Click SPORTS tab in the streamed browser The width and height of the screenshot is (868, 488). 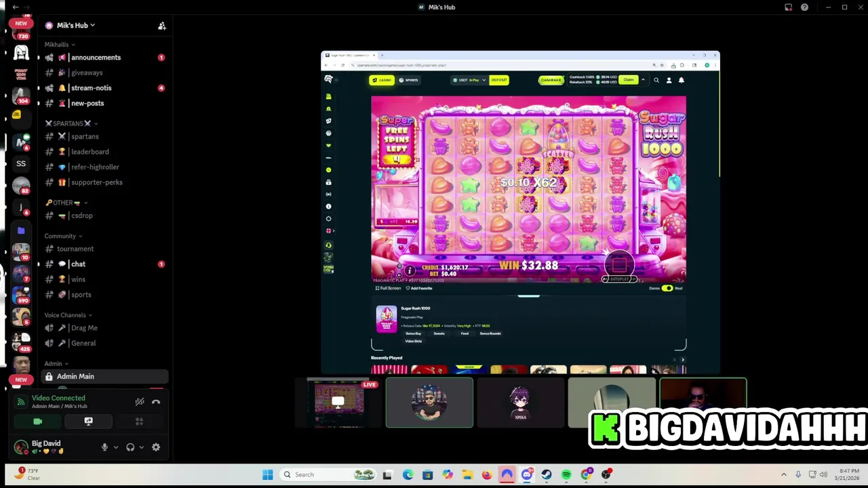point(408,80)
